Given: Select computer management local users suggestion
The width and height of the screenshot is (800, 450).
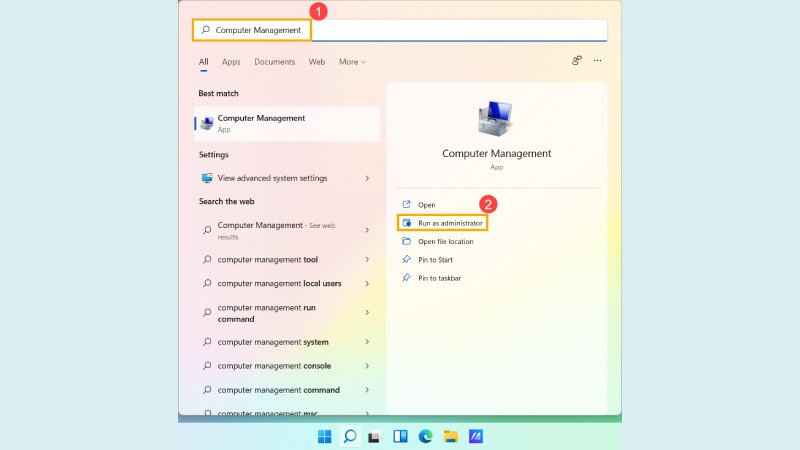Looking at the screenshot, I should [x=287, y=283].
